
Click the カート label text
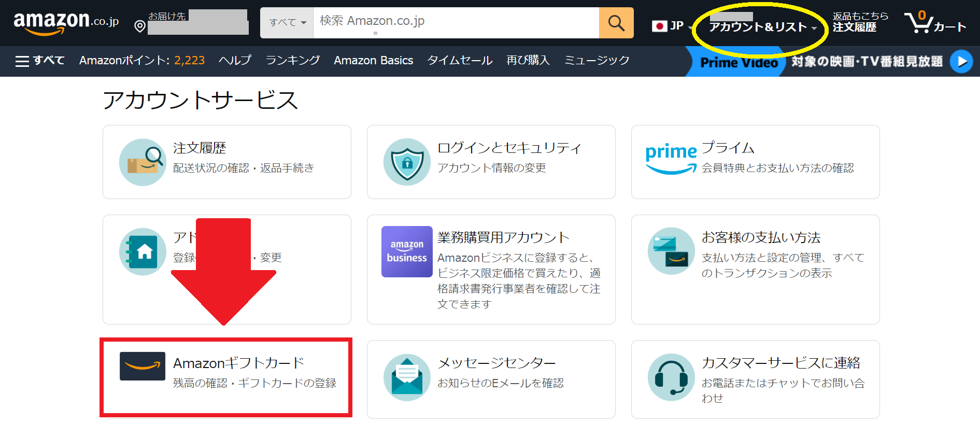coord(950,27)
